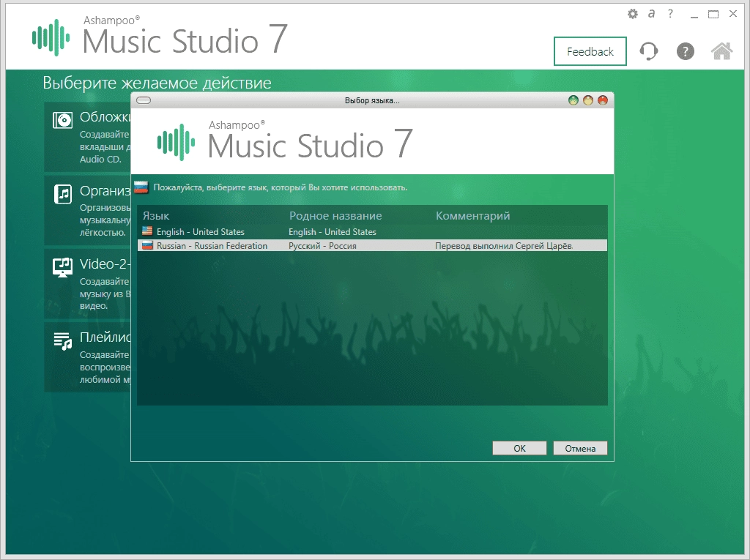Open the headset support icon
Screen dimensions: 750x560
[649, 51]
